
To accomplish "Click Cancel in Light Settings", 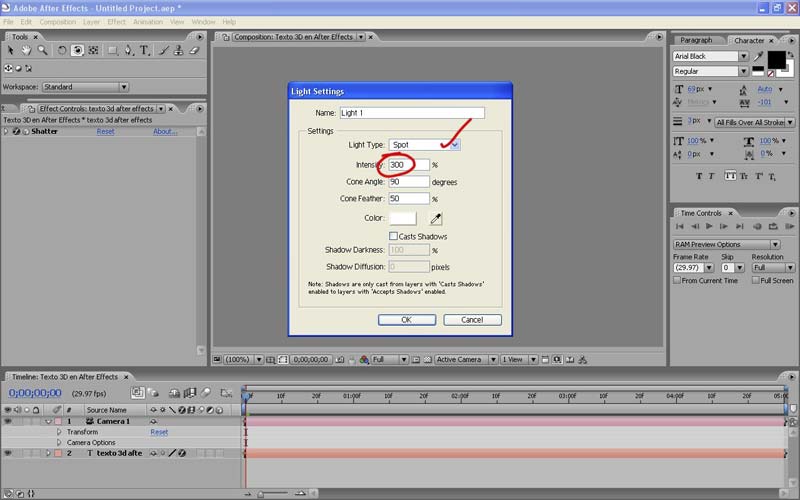I will tap(472, 320).
